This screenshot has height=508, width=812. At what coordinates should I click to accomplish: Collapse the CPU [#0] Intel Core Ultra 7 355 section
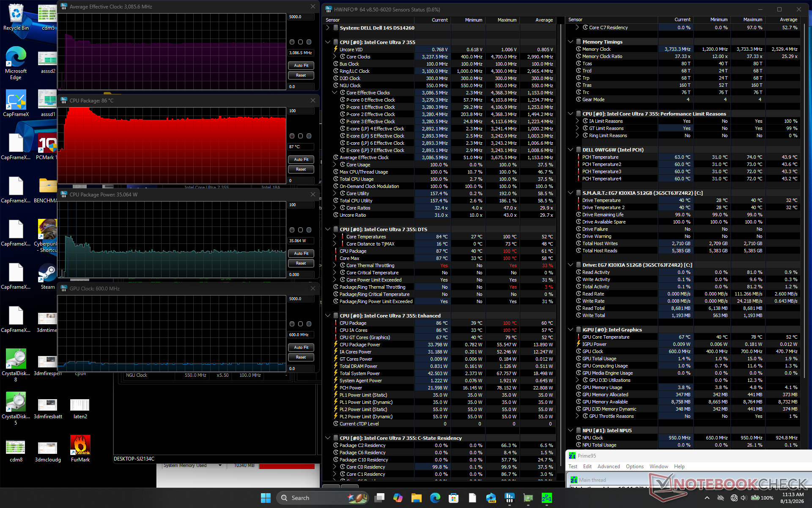[x=328, y=42]
